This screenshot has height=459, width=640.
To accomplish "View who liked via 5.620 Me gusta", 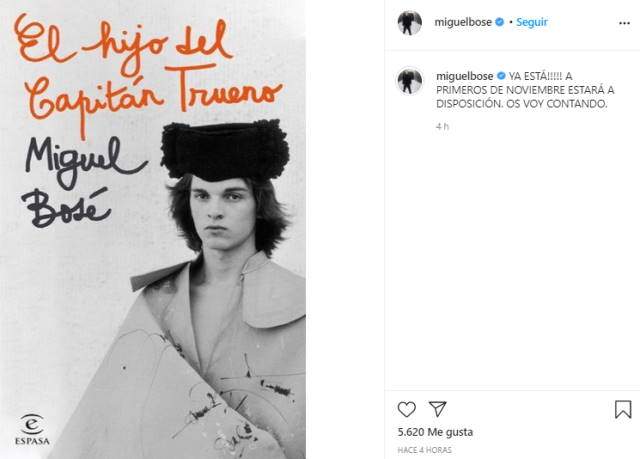I will [435, 432].
